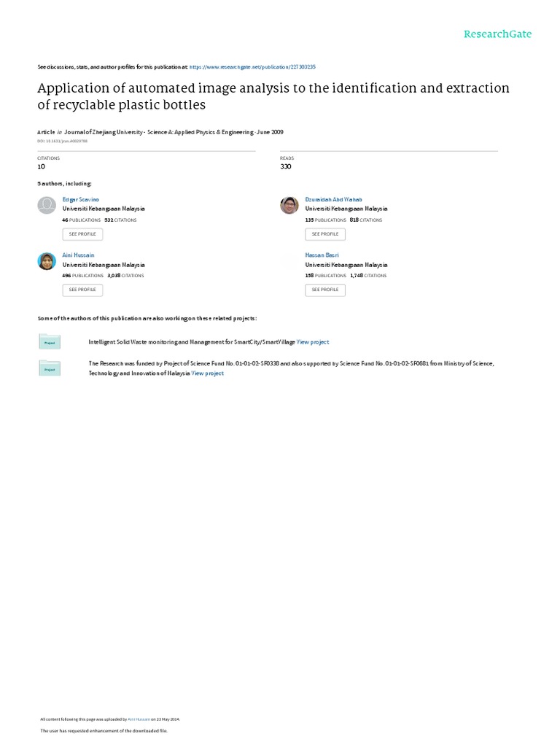The height and width of the screenshot is (747, 560).
Task: Click Edgar Scavino's placeholder avatar
Action: point(47,206)
